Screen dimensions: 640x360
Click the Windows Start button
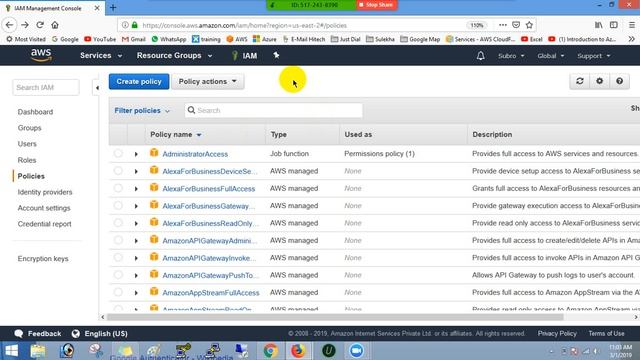pos(11,351)
